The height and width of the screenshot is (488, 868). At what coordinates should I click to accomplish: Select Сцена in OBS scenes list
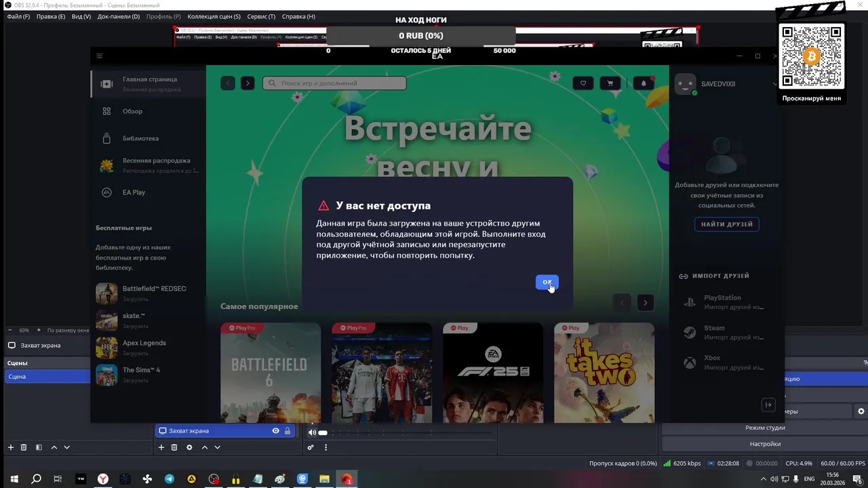pos(47,376)
